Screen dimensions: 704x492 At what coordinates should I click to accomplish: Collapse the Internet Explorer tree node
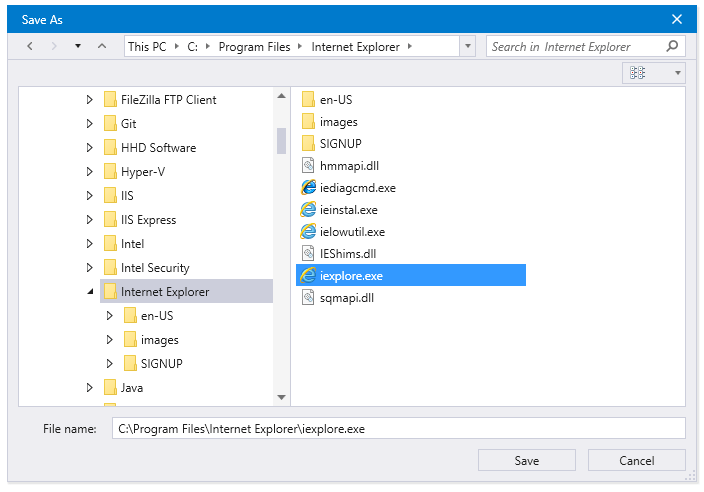coord(90,292)
